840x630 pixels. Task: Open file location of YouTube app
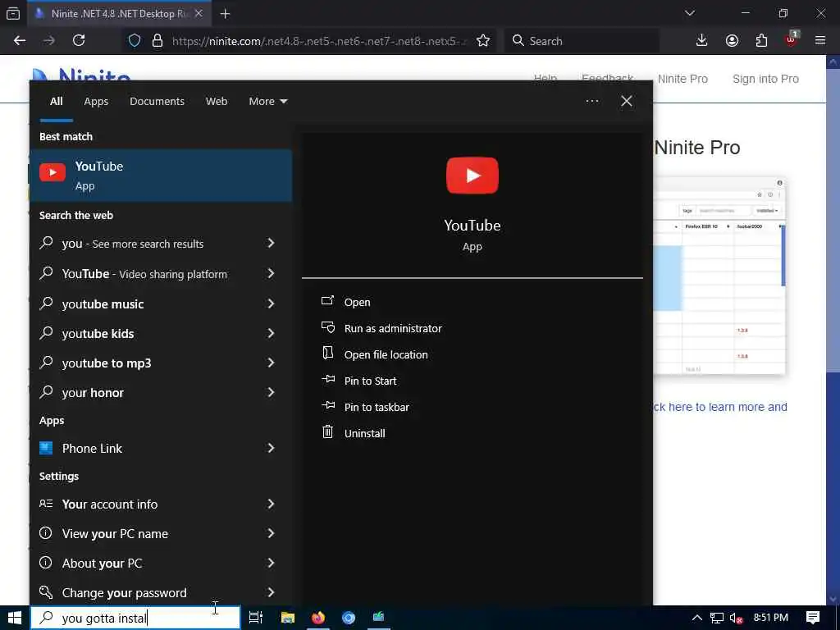coord(386,354)
